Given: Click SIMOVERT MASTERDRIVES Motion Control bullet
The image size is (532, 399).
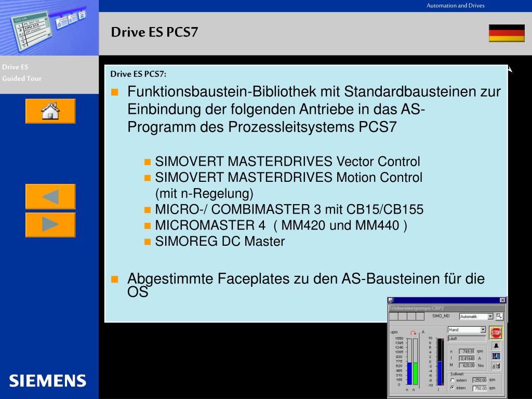Looking at the screenshot, I should tap(288, 185).
